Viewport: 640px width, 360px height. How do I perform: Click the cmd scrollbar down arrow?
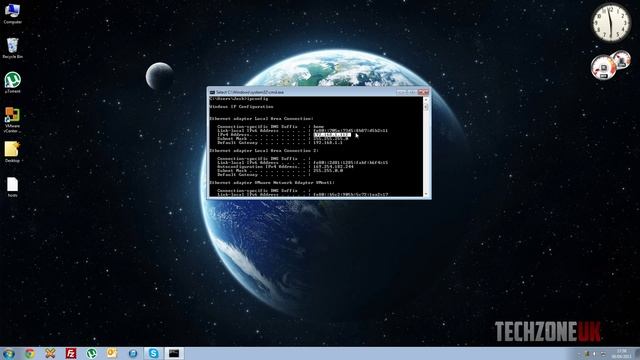[x=426, y=194]
